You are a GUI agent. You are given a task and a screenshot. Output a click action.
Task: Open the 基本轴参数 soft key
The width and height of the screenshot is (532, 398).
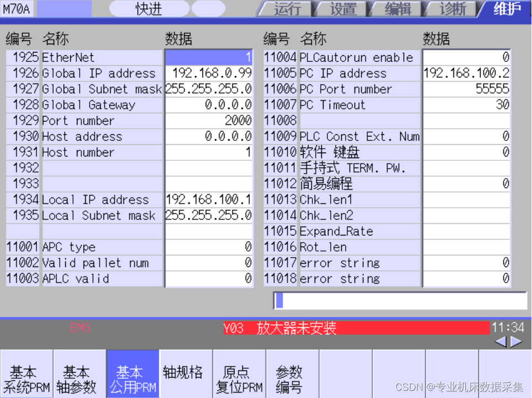[79, 374]
